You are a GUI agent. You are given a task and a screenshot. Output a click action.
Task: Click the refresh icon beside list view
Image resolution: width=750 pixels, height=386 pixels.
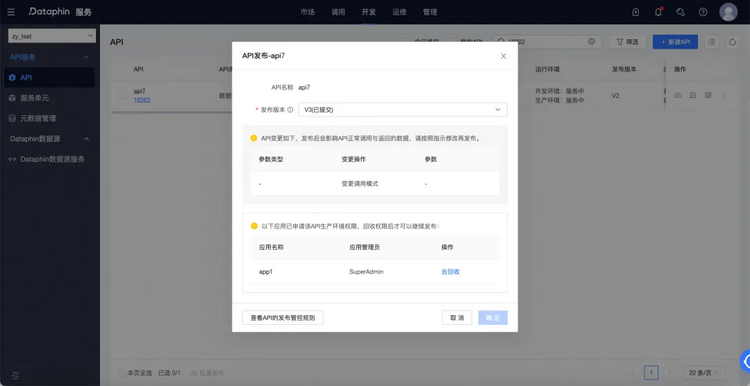pos(732,42)
